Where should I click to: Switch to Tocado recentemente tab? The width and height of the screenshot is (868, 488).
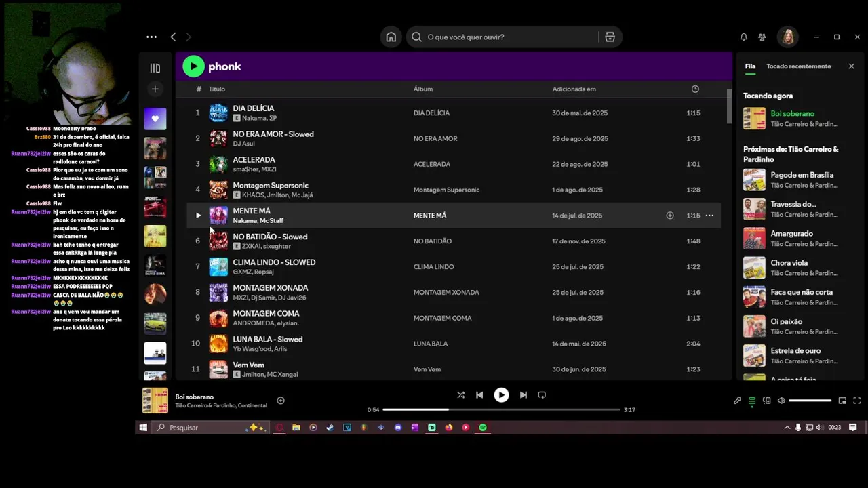[798, 66]
